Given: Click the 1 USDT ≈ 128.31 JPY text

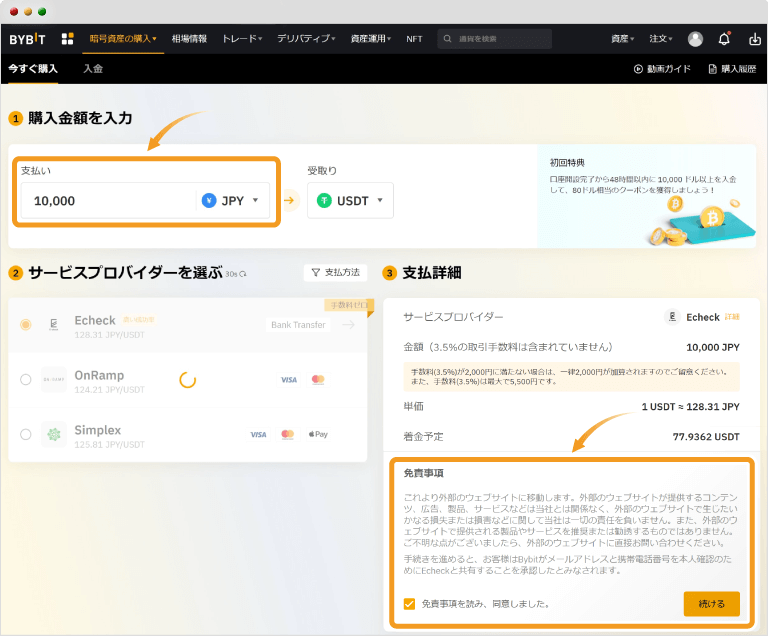Looking at the screenshot, I should 691,407.
